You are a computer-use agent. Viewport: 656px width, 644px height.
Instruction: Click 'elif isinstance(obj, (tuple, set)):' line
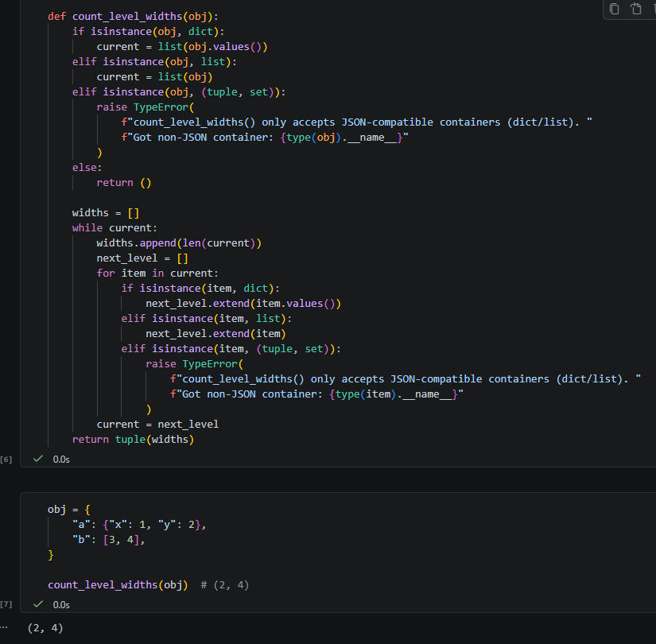(x=179, y=92)
